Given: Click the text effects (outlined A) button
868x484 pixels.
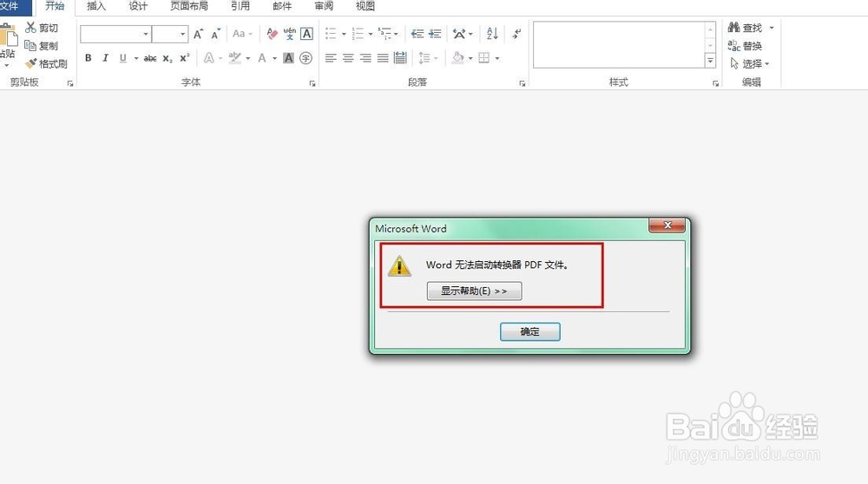Looking at the screenshot, I should tap(208, 58).
